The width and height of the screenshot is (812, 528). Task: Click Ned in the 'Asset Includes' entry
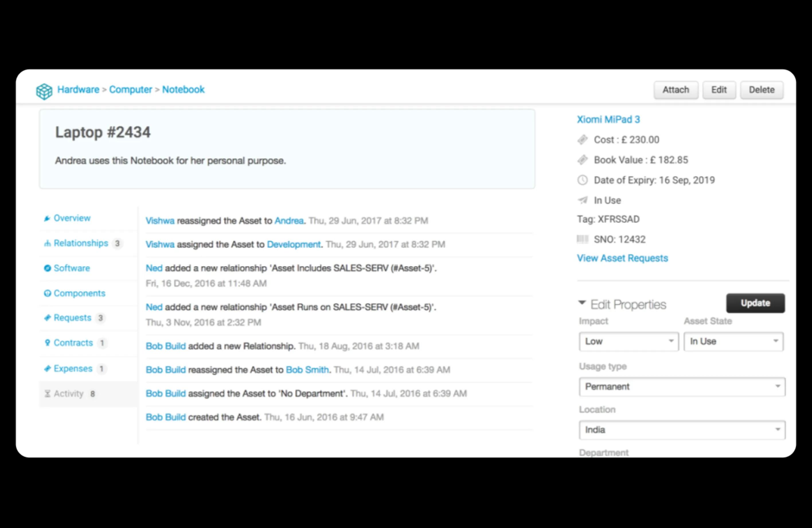coord(154,268)
